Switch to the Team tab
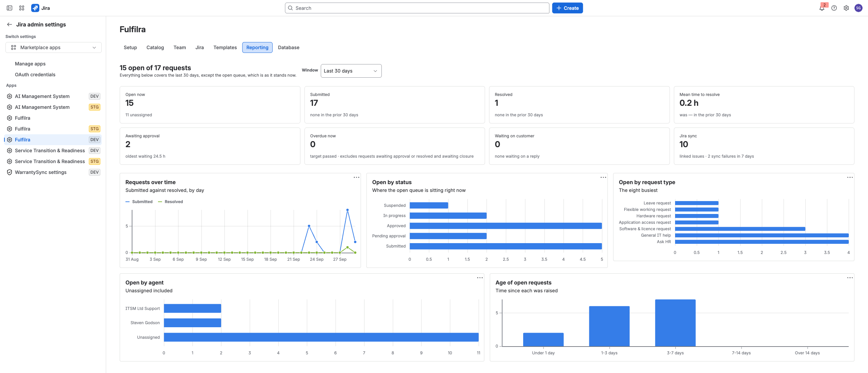The width and height of the screenshot is (868, 373). 180,47
